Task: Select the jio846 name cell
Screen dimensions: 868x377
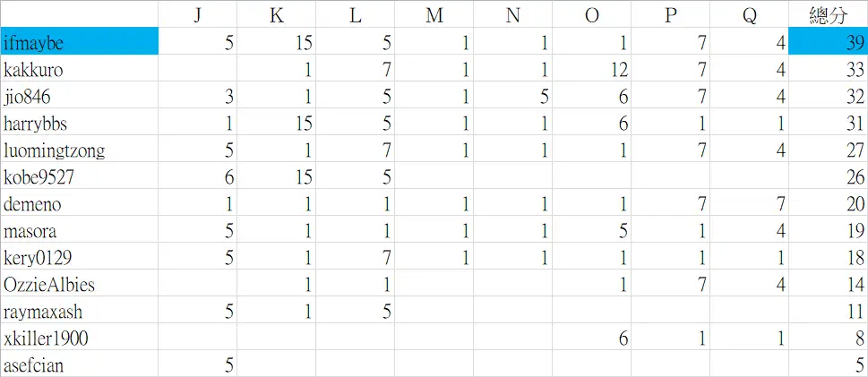Action: tap(80, 96)
